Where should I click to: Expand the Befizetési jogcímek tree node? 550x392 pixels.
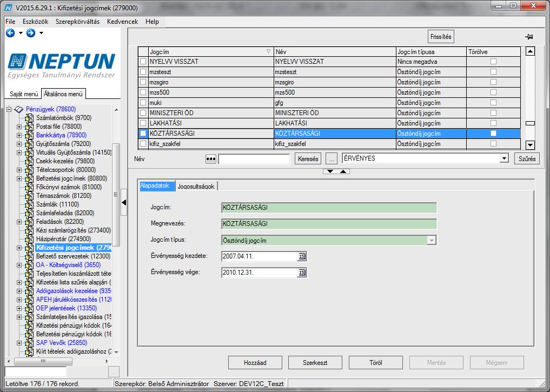(19, 178)
